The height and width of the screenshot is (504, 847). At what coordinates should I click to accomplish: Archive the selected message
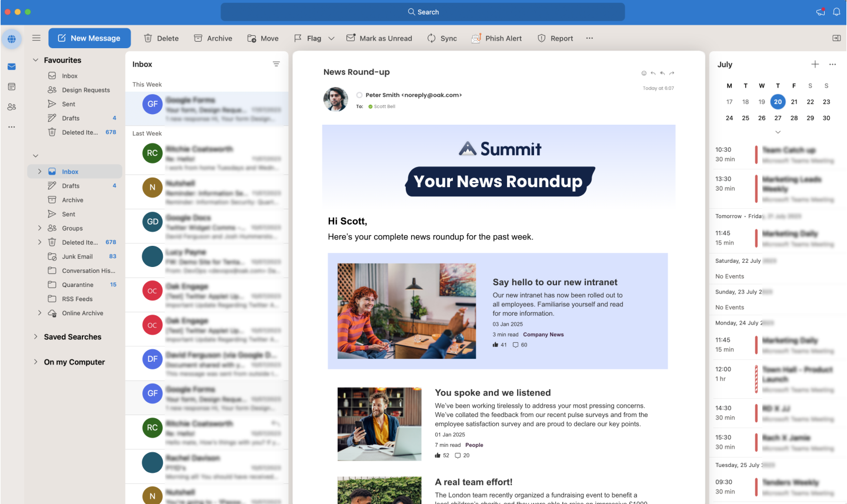(213, 38)
